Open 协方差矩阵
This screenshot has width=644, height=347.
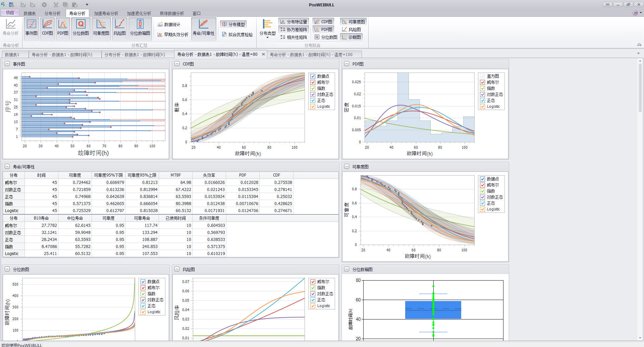[x=293, y=30]
